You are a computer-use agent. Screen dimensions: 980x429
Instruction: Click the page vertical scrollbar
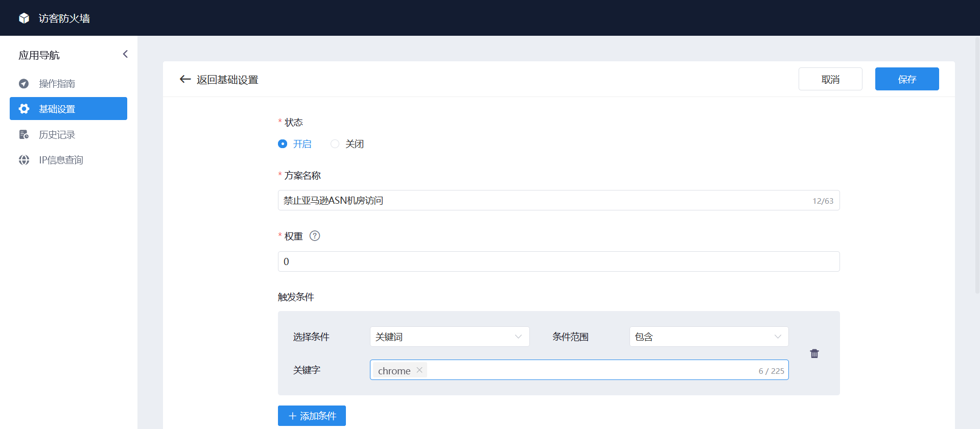click(x=977, y=166)
